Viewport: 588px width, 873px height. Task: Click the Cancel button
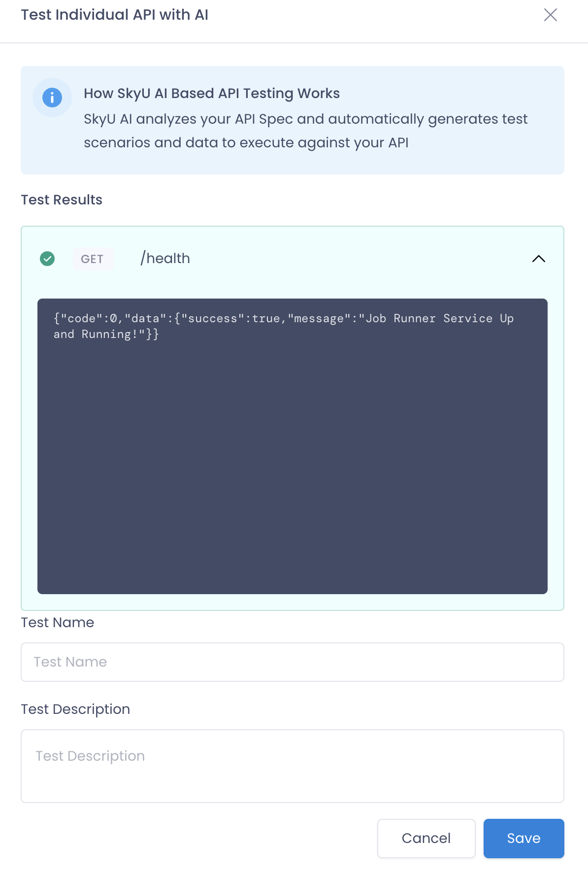426,839
